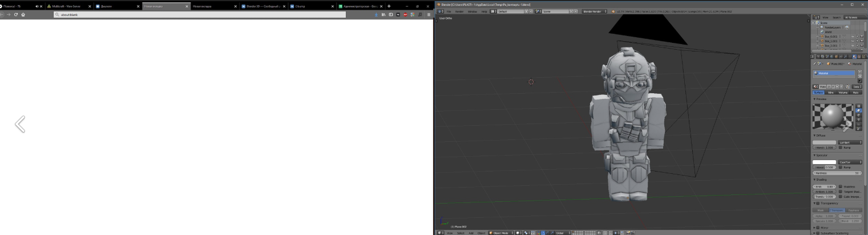This screenshot has height=235, width=868.
Task: Open the outliner Search menu
Action: (836, 18)
